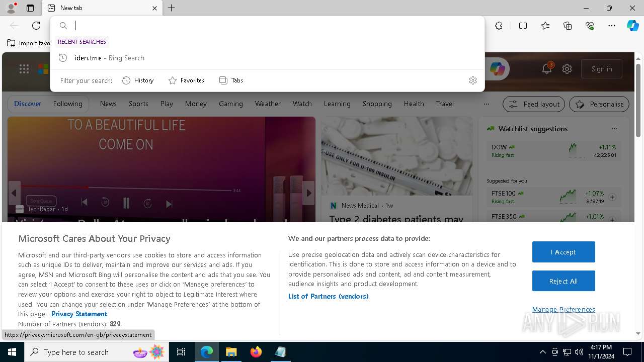
Task: Add FTSE 100 to watchlist
Action: coord(612,197)
